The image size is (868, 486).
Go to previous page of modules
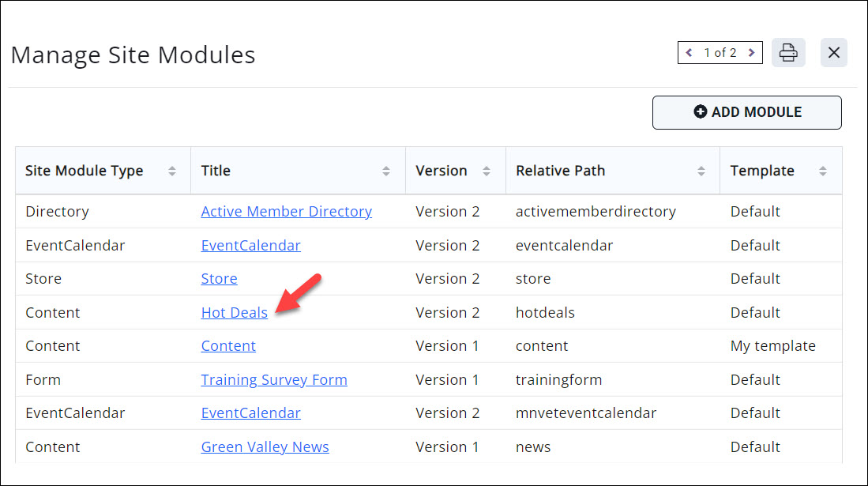click(x=689, y=53)
